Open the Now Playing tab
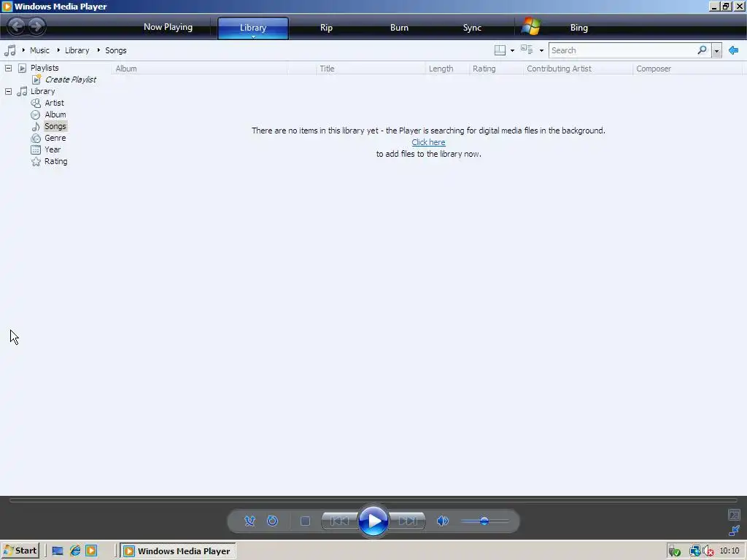Screen dimensions: 747x560 coord(169,27)
